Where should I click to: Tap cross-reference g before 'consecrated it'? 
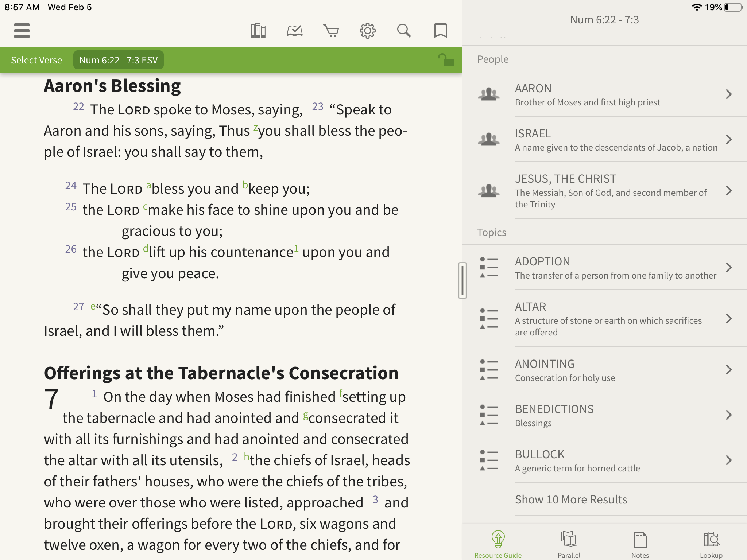pos(306,415)
